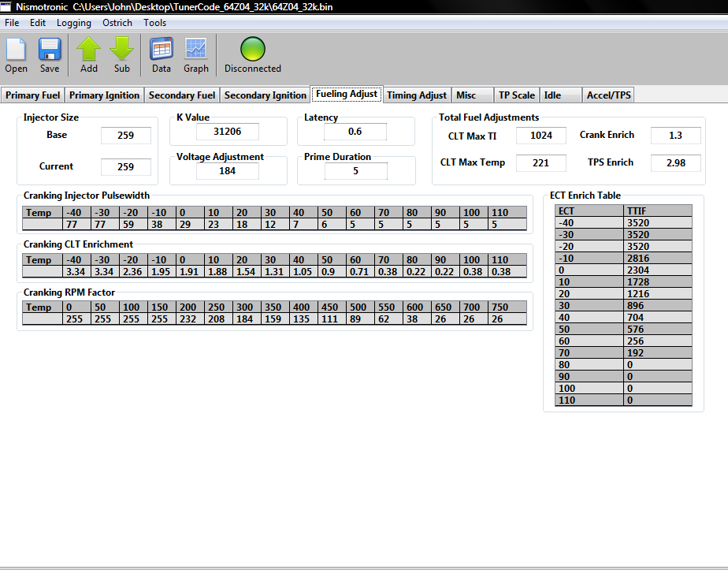Image resolution: width=728 pixels, height=570 pixels.
Task: Select the Accel/TPS tab
Action: tap(609, 95)
